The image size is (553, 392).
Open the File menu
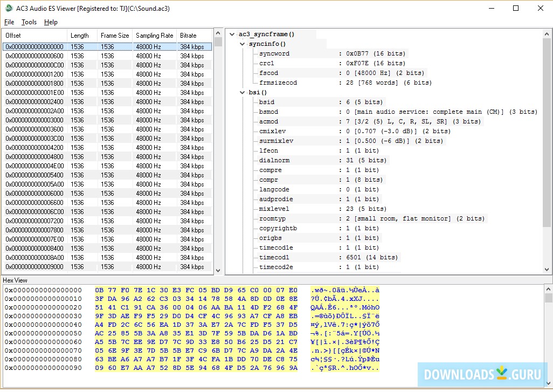point(9,22)
